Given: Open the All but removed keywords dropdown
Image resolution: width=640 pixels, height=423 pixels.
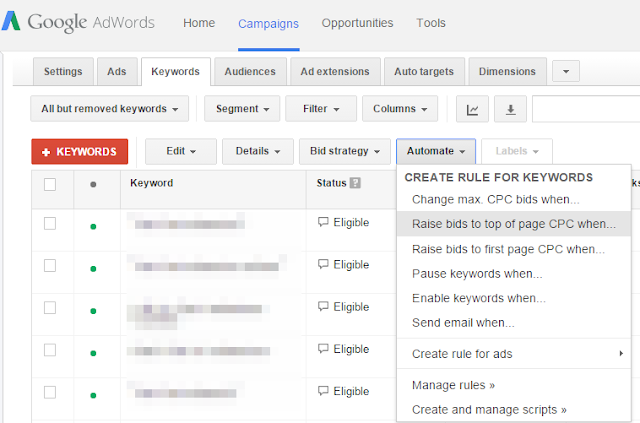Looking at the screenshot, I should (x=109, y=109).
